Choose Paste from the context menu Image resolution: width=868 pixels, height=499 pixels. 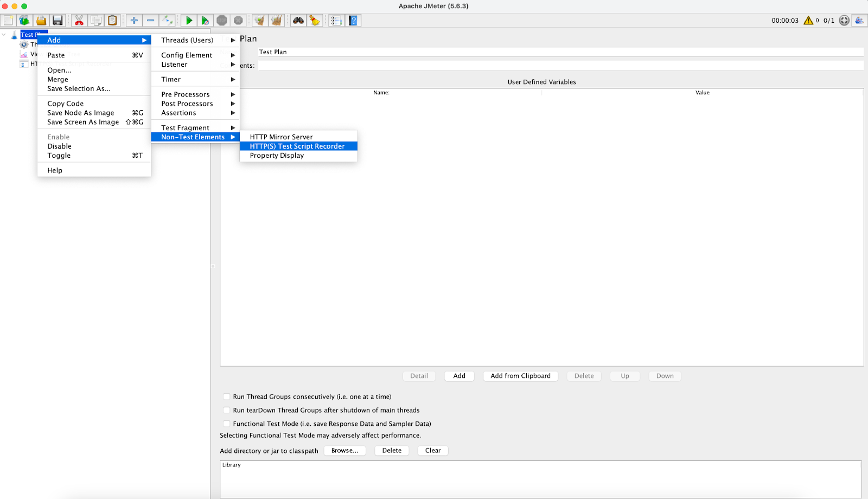[x=94, y=55]
